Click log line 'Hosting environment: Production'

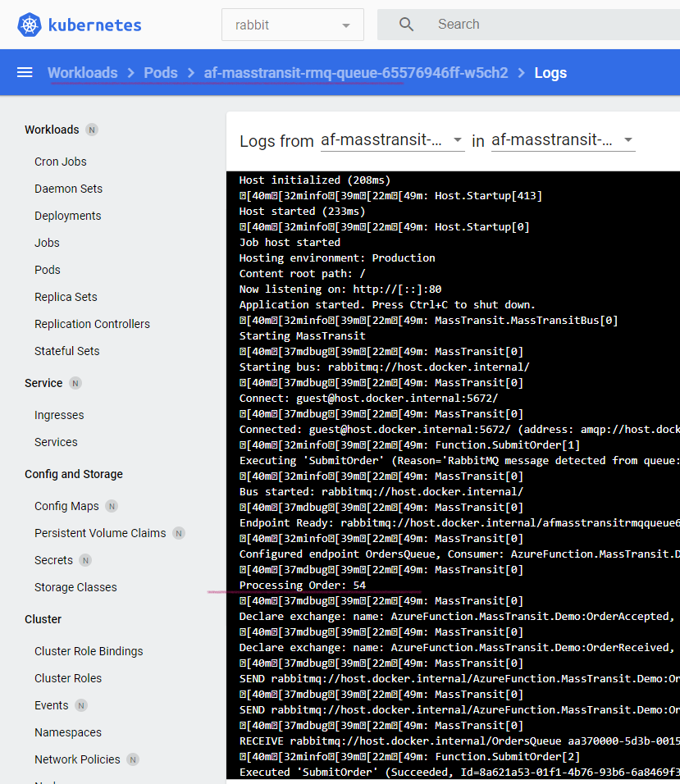[337, 258]
